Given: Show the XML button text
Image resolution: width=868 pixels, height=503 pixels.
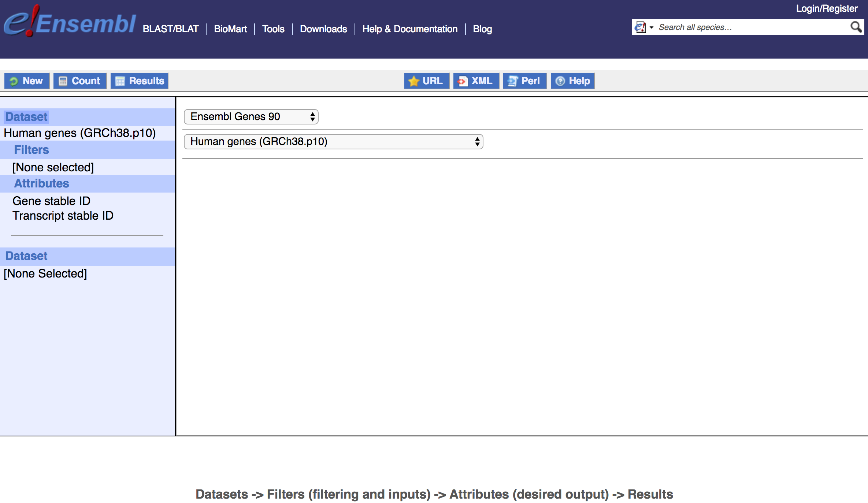Looking at the screenshot, I should [x=482, y=81].
